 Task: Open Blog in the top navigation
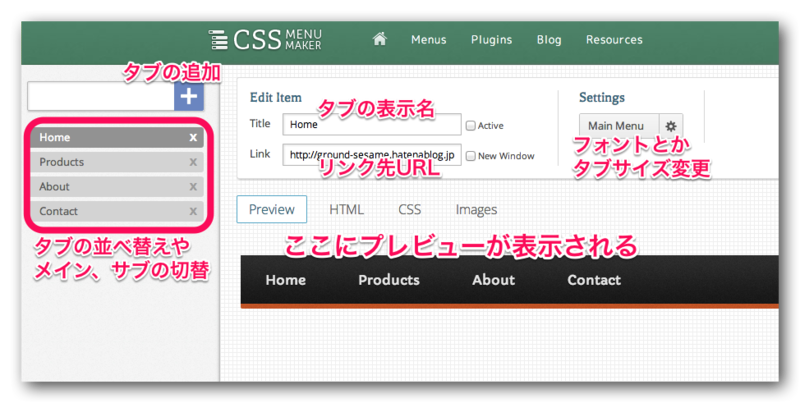549,40
